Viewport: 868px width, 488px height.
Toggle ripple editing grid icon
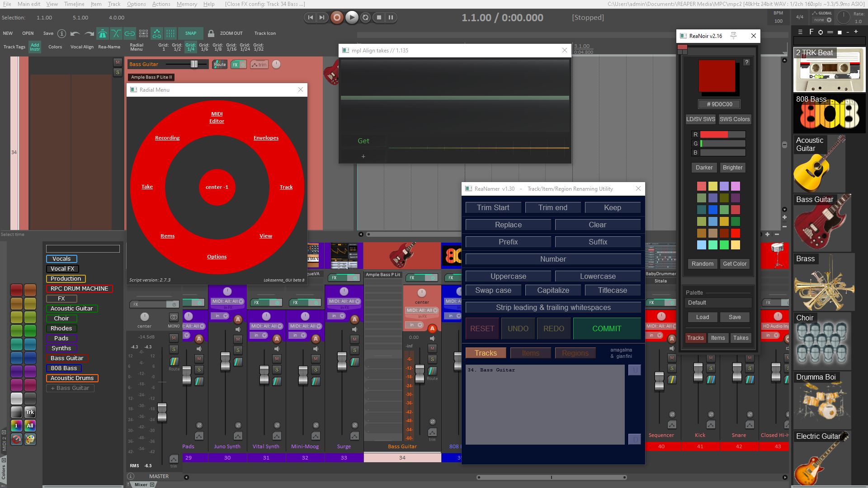click(x=143, y=33)
